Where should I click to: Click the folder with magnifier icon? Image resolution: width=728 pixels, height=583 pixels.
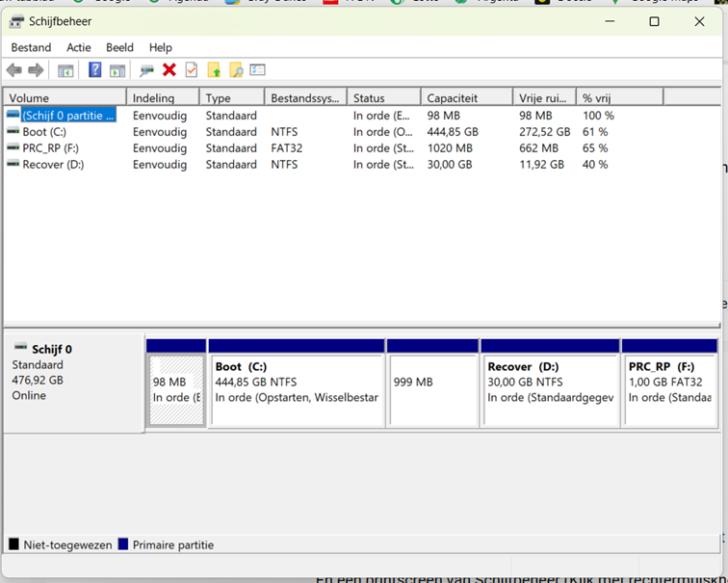[236, 70]
